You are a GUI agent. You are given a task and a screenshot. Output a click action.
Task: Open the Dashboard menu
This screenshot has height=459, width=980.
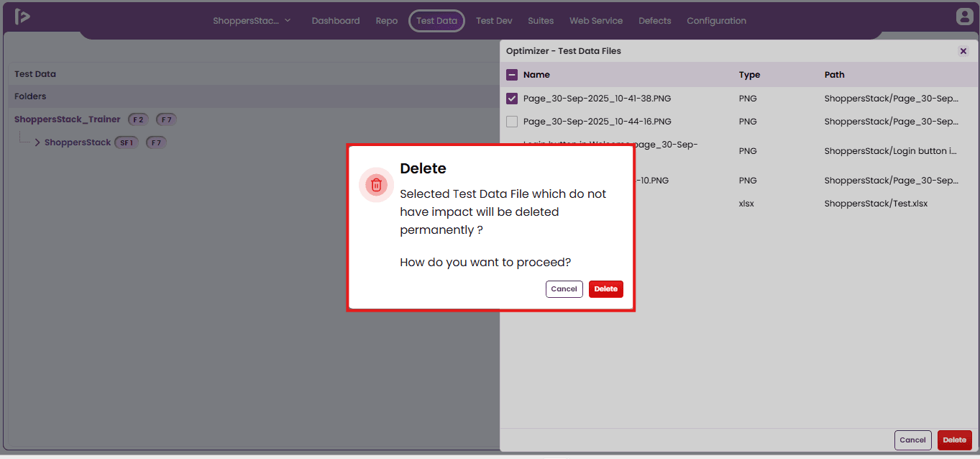click(x=336, y=21)
